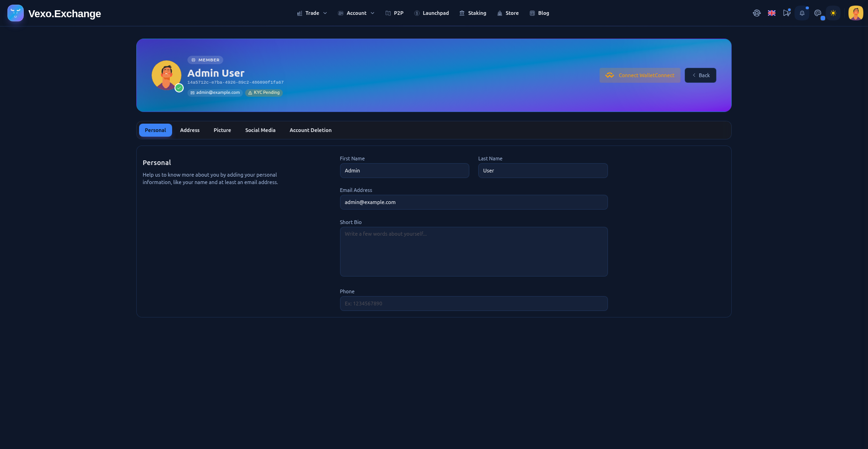
Task: Click the Launchpad coin icon
Action: (x=417, y=13)
